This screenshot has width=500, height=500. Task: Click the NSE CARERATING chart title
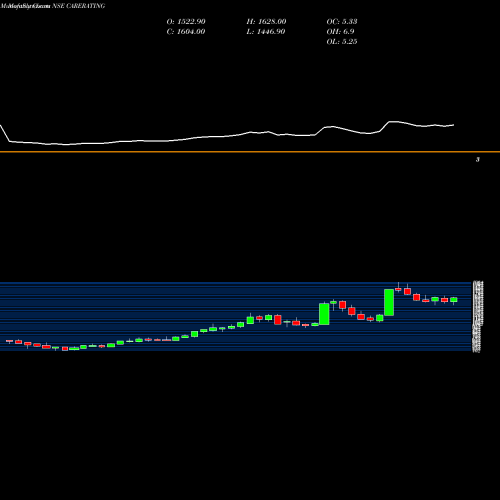click(79, 6)
